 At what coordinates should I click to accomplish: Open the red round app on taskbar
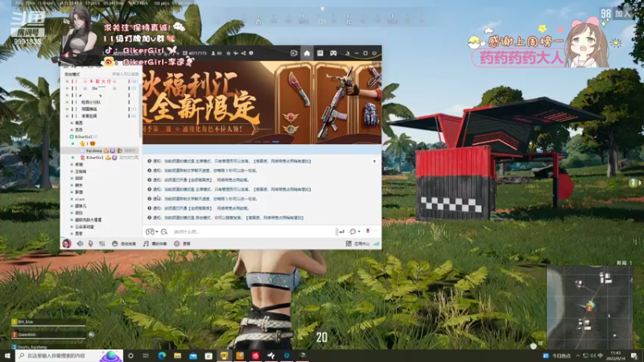tap(255, 356)
